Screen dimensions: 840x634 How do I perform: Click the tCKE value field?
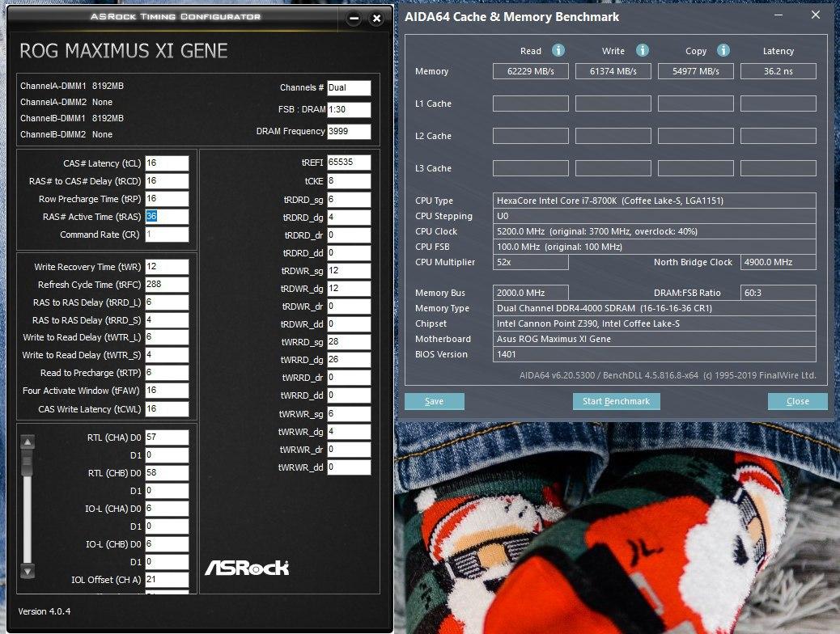350,181
